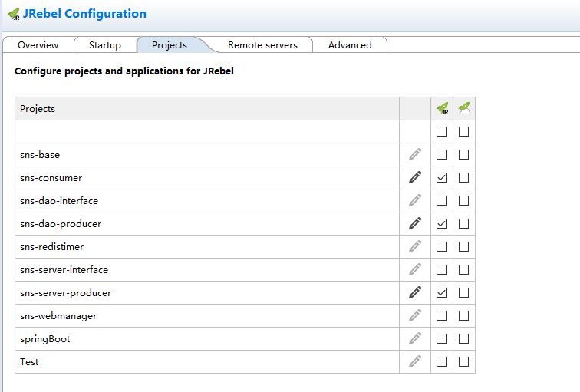Select the sns-redistimer project name
580x392 pixels.
52,247
